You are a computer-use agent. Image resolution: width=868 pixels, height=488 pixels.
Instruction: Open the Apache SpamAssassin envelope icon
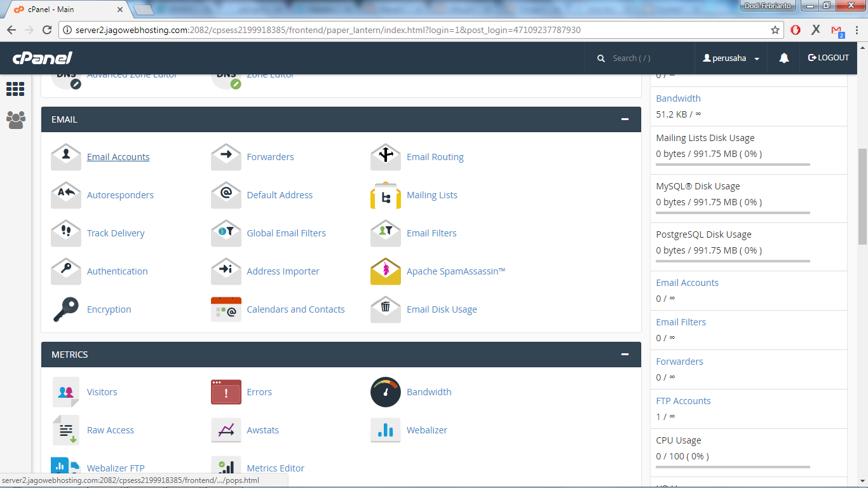(x=385, y=272)
